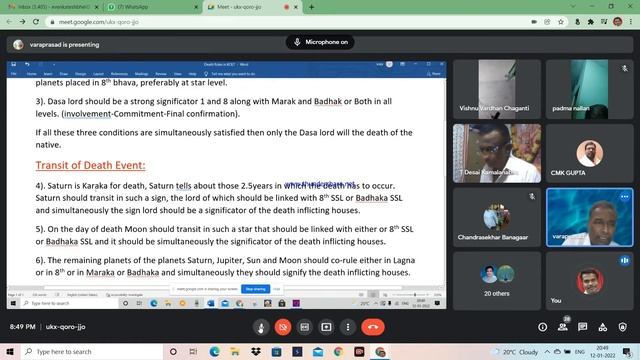Screen dimensions: 640x360
Task: Open Chrome icon on taskbar
Action: click(338, 351)
